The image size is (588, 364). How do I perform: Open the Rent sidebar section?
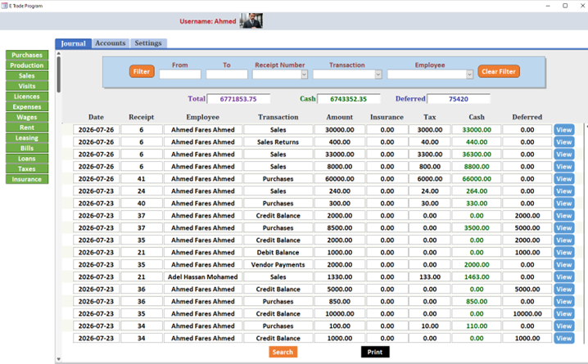tap(27, 128)
